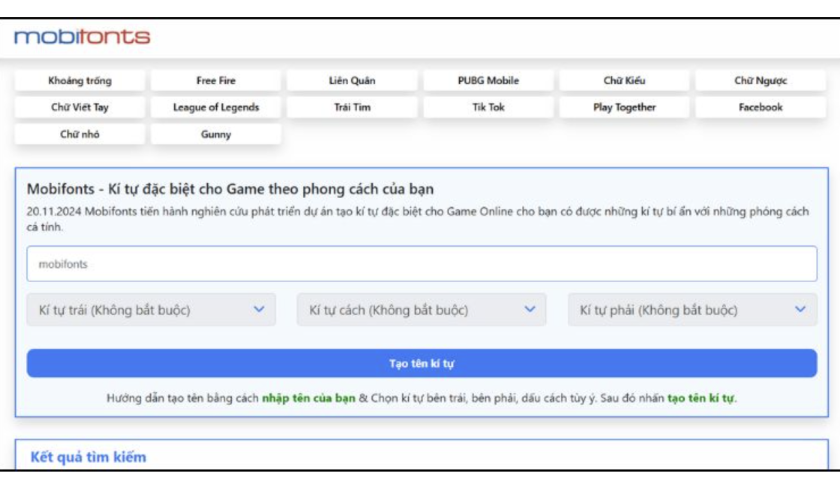Open the Gunny category
840x480 pixels.
coord(216,134)
